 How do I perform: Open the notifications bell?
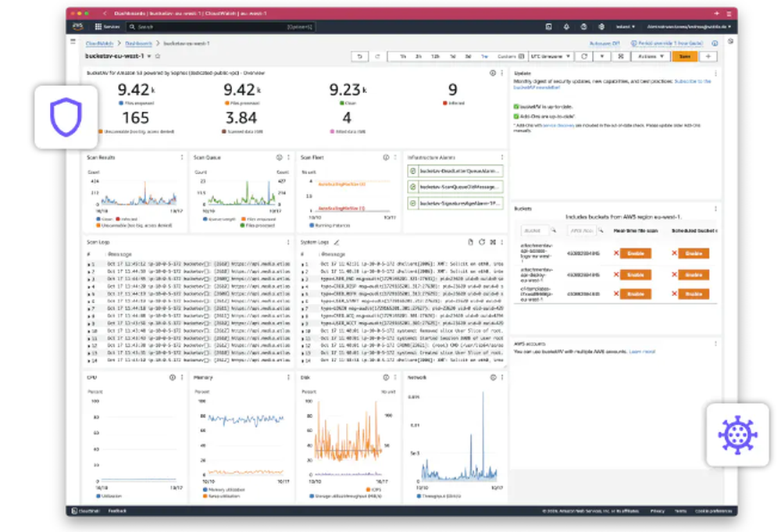[x=566, y=27]
